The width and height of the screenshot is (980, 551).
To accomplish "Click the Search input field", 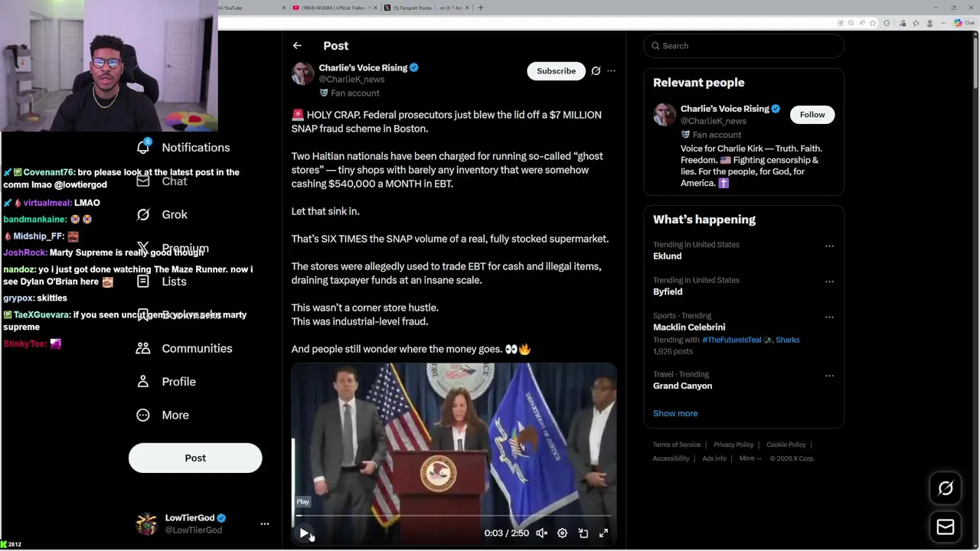I will 744,46.
